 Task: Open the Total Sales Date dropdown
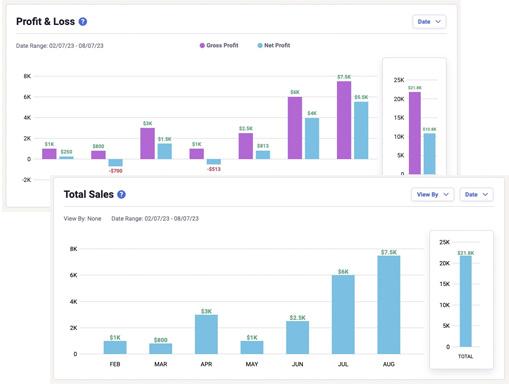point(476,194)
